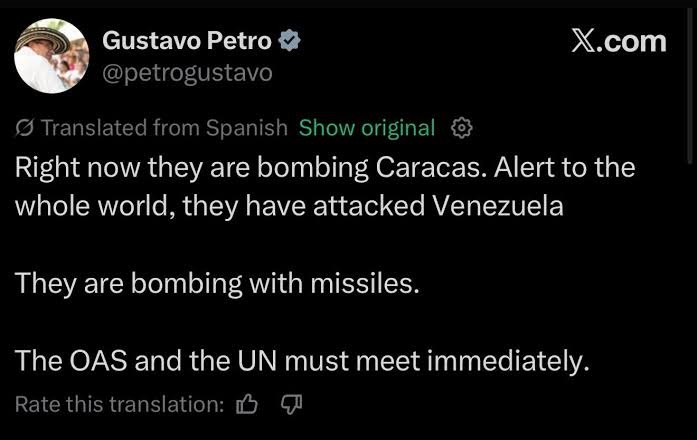Viewport: 697px width, 440px height.
Task: Click the line about OAS and UN meeting
Action: coord(302,361)
